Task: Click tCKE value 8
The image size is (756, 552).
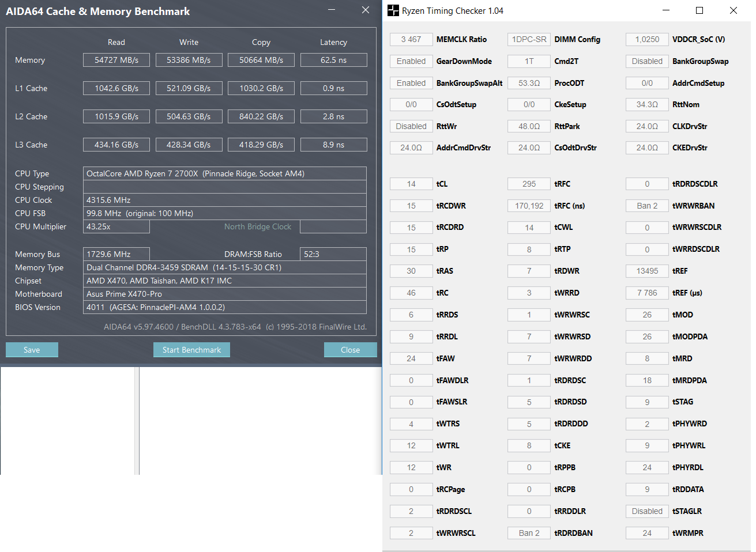Action: tap(529, 445)
